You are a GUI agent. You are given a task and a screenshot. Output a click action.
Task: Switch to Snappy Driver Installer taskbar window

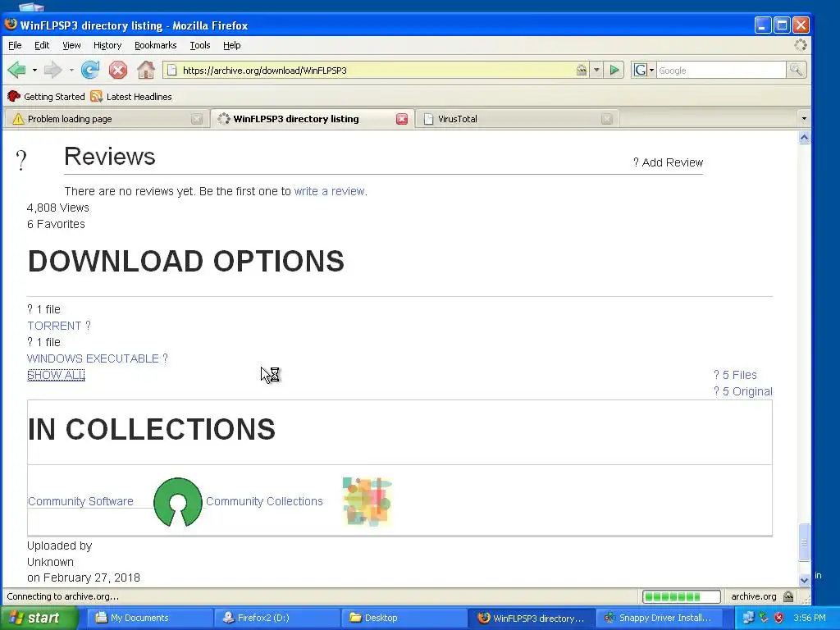click(x=659, y=618)
